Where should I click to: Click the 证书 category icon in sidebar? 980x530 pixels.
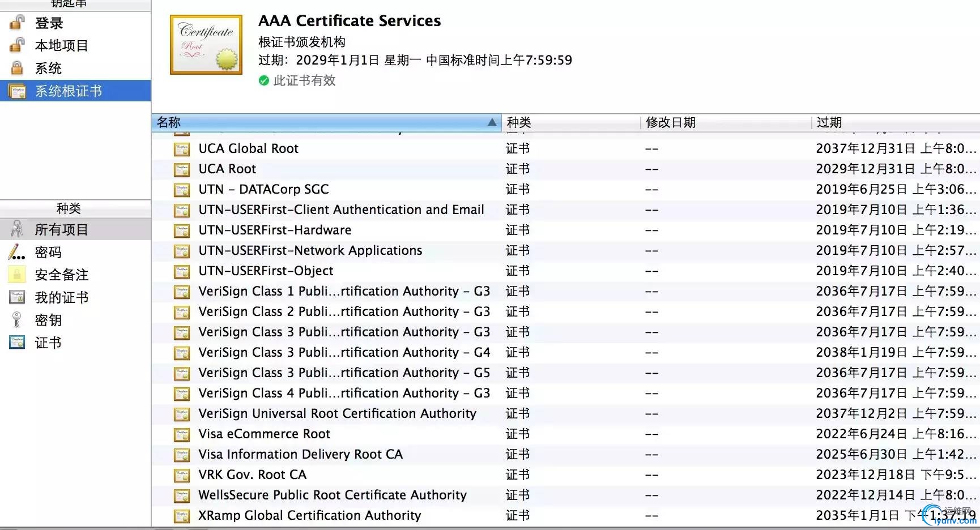[17, 342]
